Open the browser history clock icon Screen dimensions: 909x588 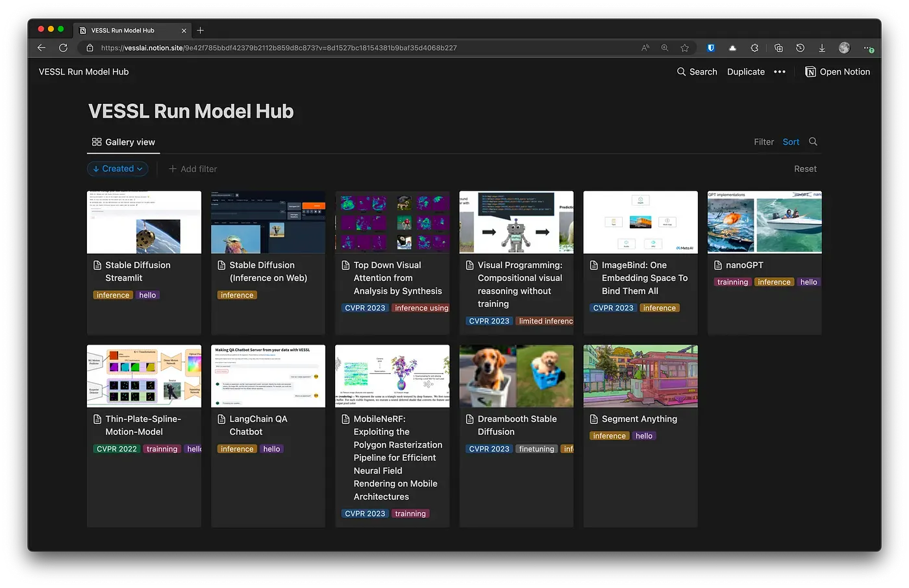pyautogui.click(x=800, y=48)
